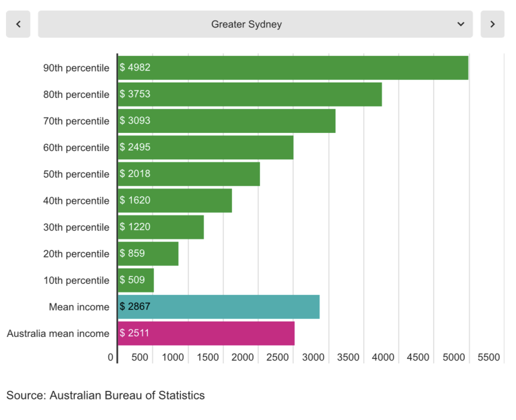Click the 50th percentile $2018 bar
The width and height of the screenshot is (516, 420).
tap(189, 174)
